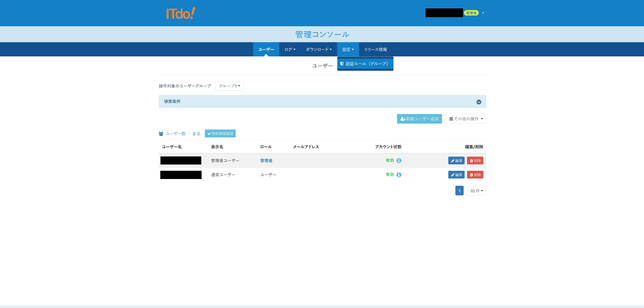Click info icon for 通常ユーザー account status
This screenshot has height=308, width=644.
[399, 175]
